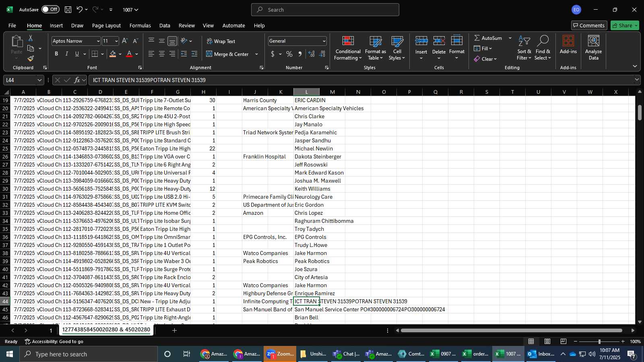Click Decrease Decimal icon
The height and width of the screenshot is (362, 644).
coord(322,54)
